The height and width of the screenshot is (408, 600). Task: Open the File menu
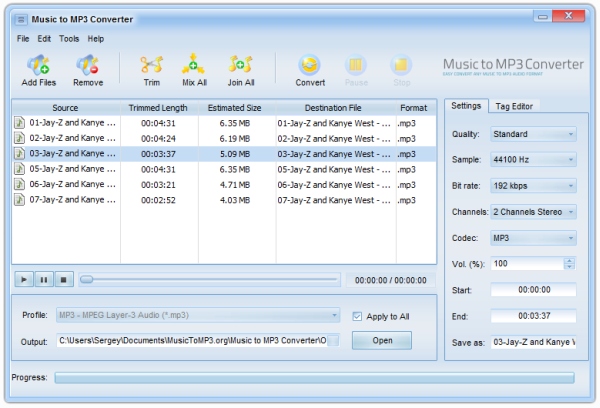click(23, 39)
